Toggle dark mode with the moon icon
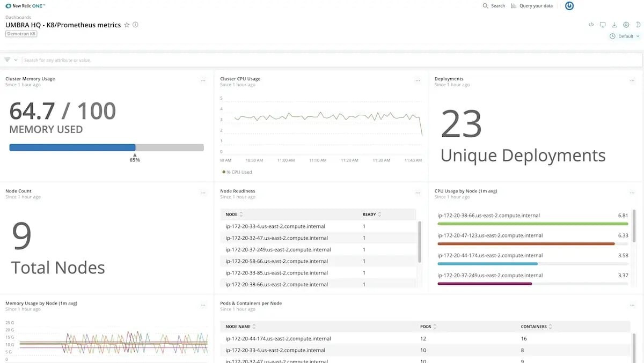 click(638, 25)
